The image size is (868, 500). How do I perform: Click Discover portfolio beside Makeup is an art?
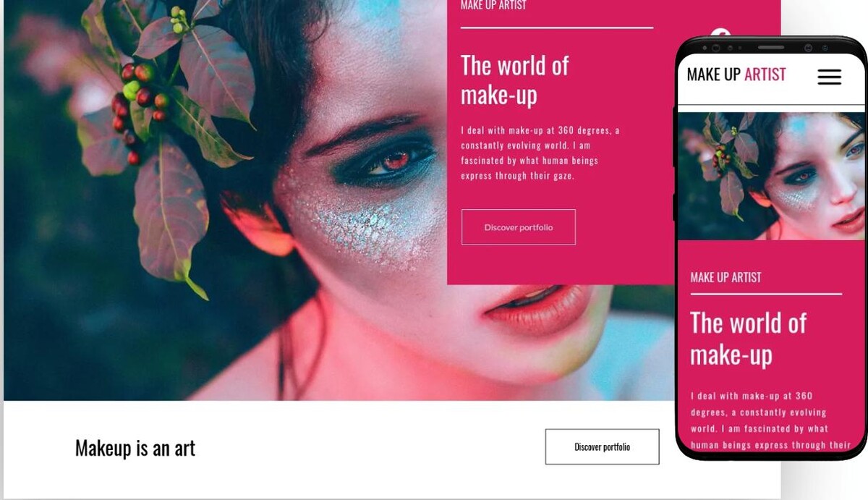[x=602, y=446]
